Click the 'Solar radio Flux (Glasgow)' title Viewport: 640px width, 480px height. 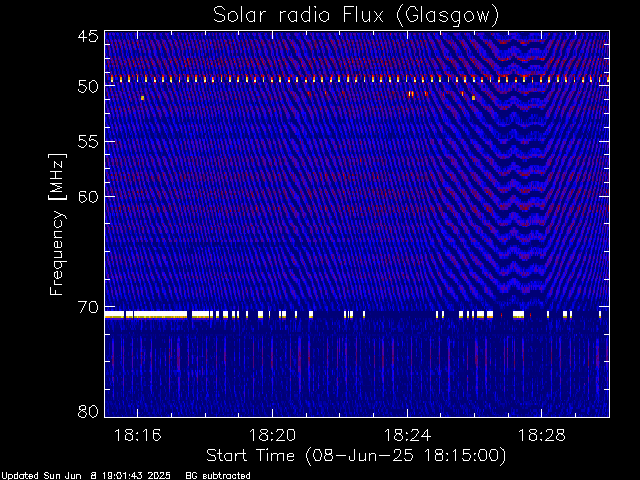(356, 16)
